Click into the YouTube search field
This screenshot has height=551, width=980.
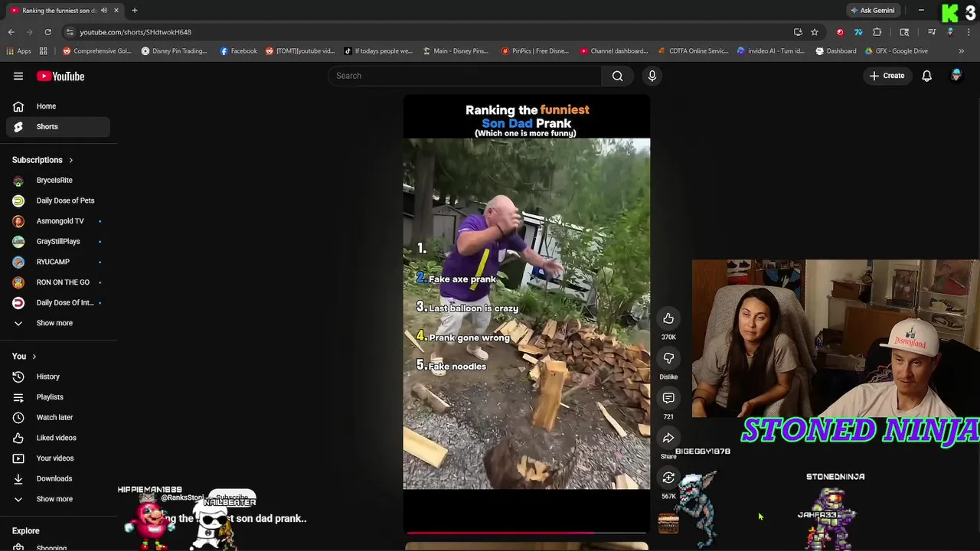tap(465, 76)
